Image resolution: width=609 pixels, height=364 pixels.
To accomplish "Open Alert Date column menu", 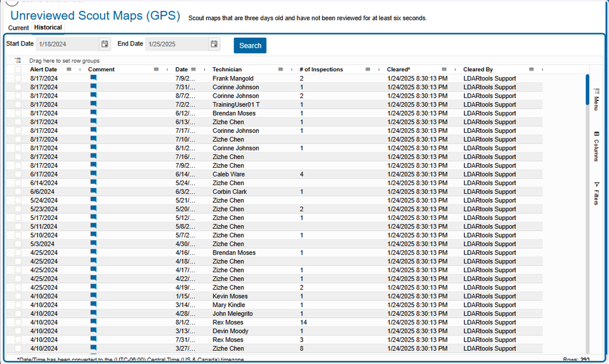I will [x=70, y=69].
